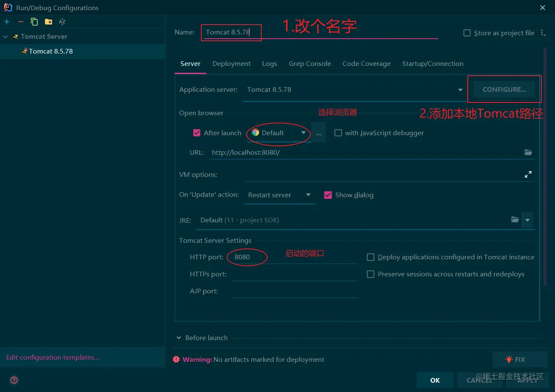Open the Application server dropdown

[460, 90]
